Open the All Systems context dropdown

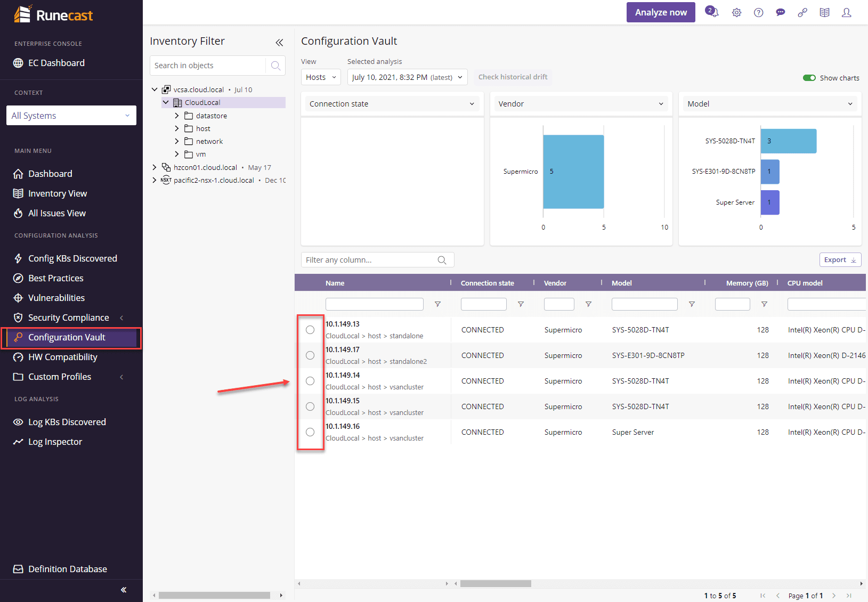[x=71, y=116]
